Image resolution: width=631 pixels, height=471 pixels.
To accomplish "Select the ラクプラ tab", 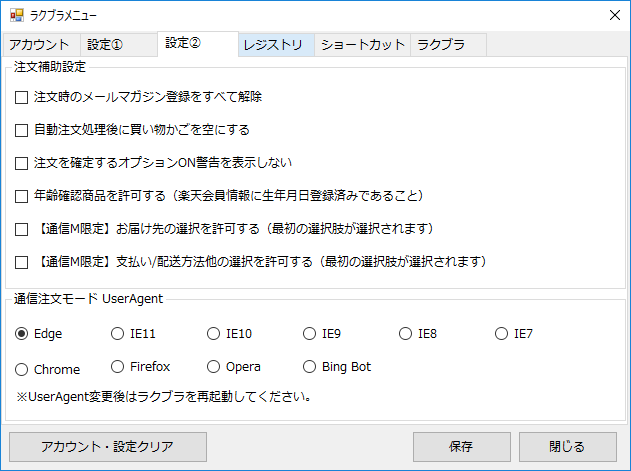I will (441, 45).
